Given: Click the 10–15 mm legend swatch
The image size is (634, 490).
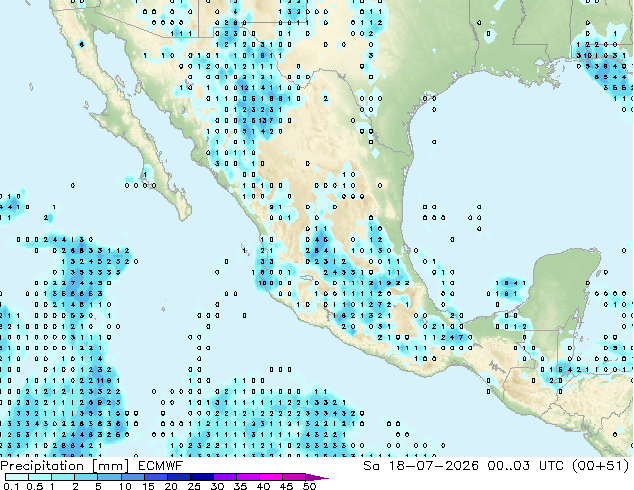Looking at the screenshot, I should click(133, 477).
